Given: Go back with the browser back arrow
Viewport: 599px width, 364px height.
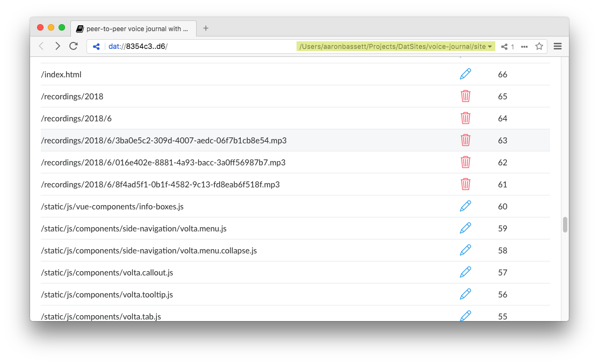Looking at the screenshot, I should pyautogui.click(x=41, y=46).
